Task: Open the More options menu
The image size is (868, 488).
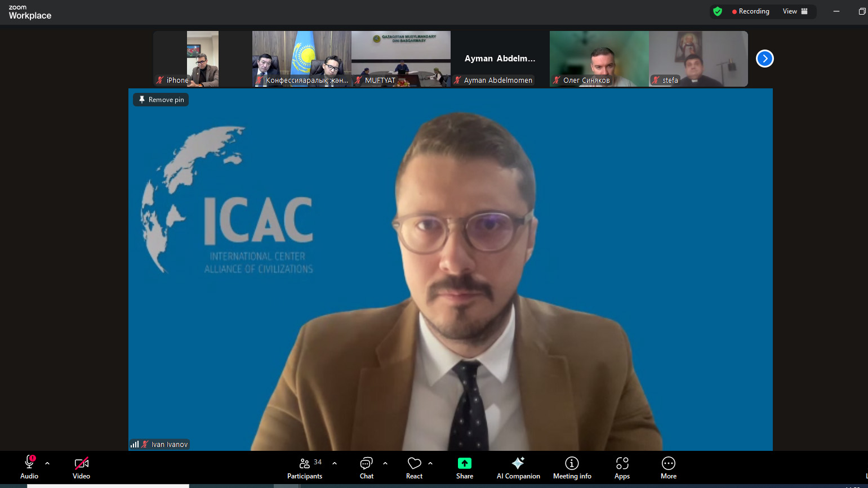Action: [668, 468]
